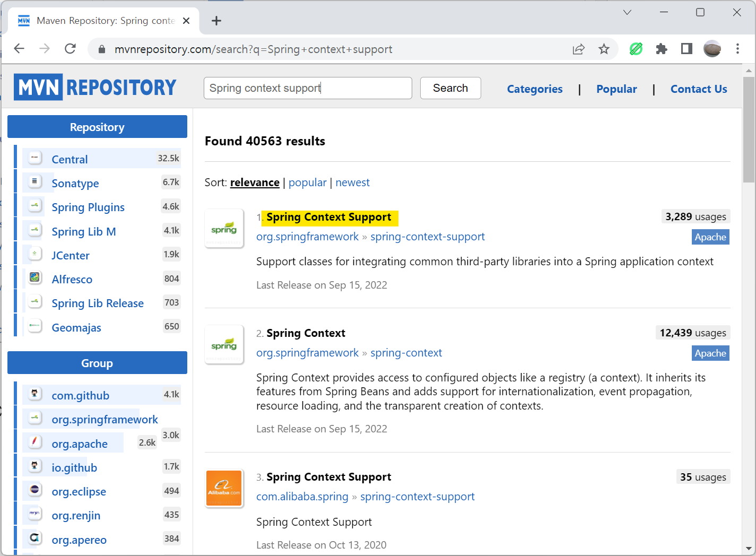Open the tab search chevron

click(x=627, y=12)
